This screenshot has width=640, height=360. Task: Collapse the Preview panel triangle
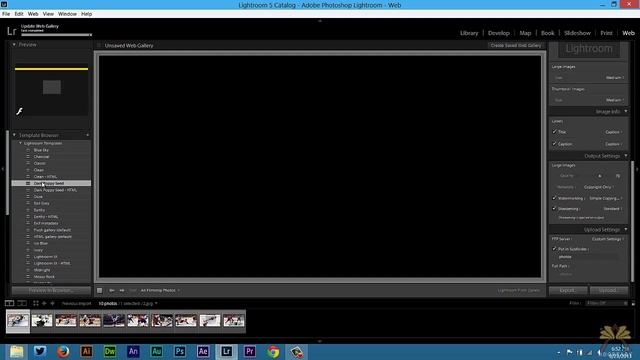(x=14, y=44)
